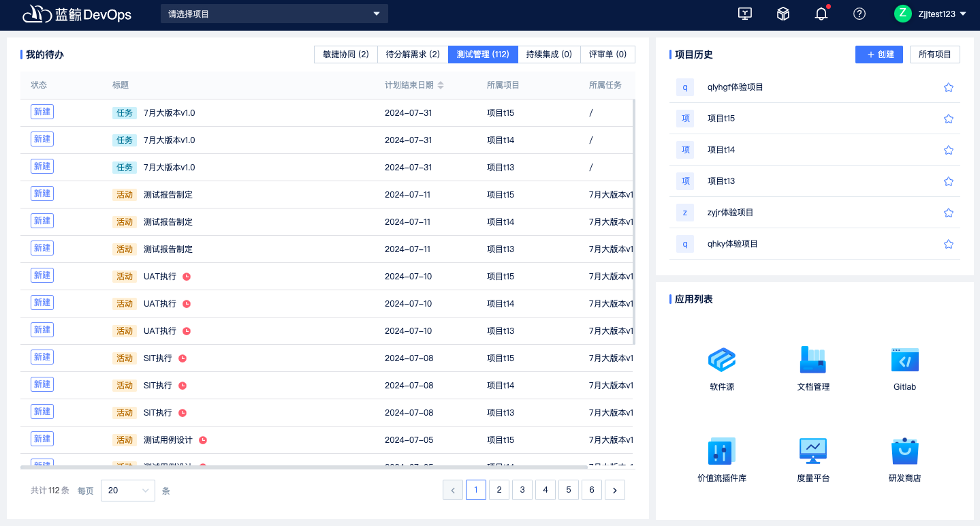Click 新建 status on first row

tap(42, 112)
